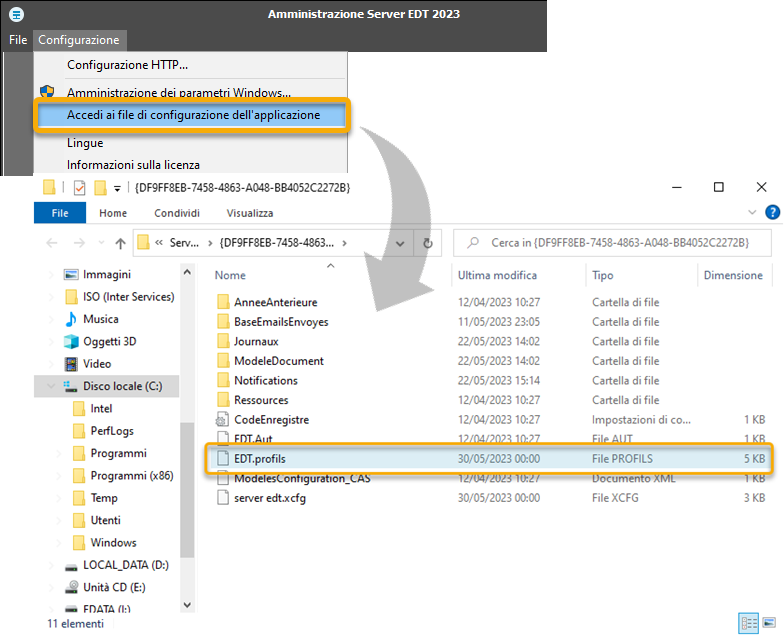Go forward with the Explorer forward arrow
The width and height of the screenshot is (784, 635).
coord(79,243)
